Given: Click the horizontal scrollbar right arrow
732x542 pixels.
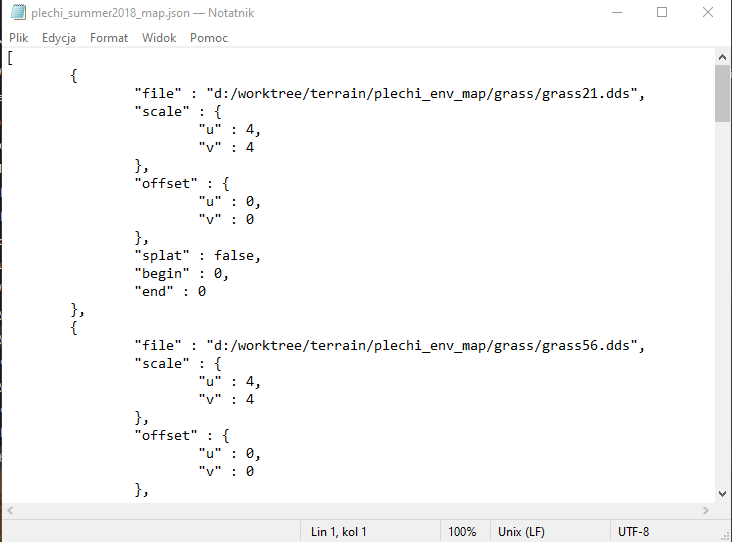Looking at the screenshot, I should (x=705, y=510).
